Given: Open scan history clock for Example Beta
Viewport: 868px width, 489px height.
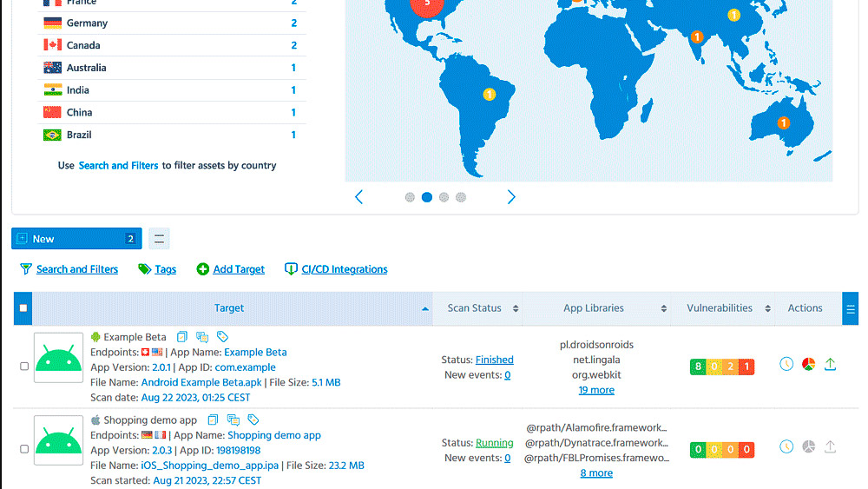Looking at the screenshot, I should click(x=786, y=364).
